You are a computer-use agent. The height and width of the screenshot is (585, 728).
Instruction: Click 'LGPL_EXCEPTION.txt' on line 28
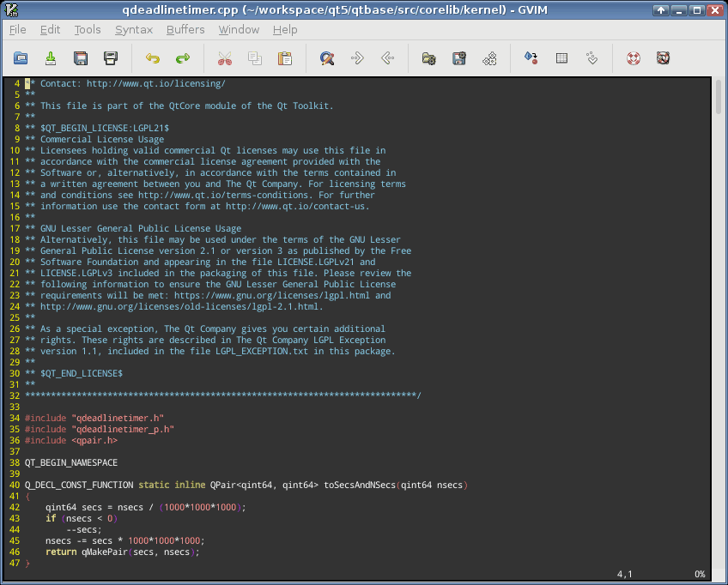[x=261, y=351]
